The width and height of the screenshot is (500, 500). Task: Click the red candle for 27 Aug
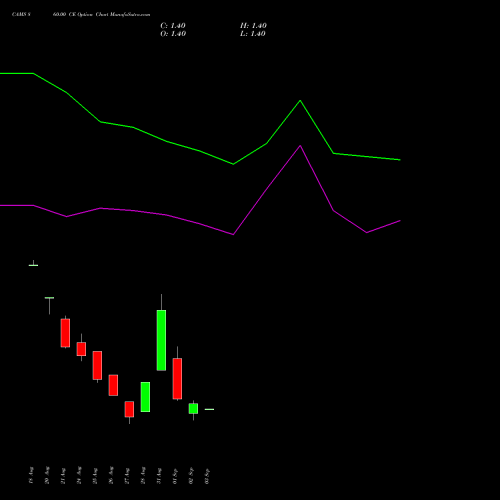point(129,409)
